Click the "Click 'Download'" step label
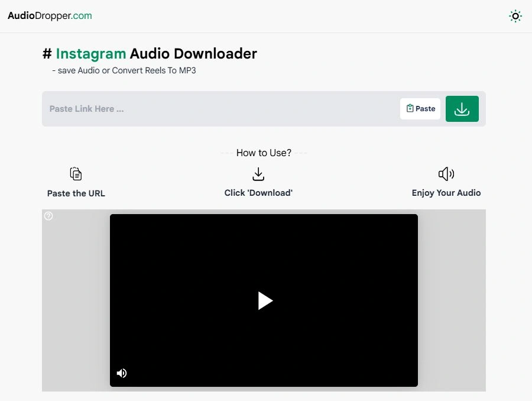 tap(258, 193)
